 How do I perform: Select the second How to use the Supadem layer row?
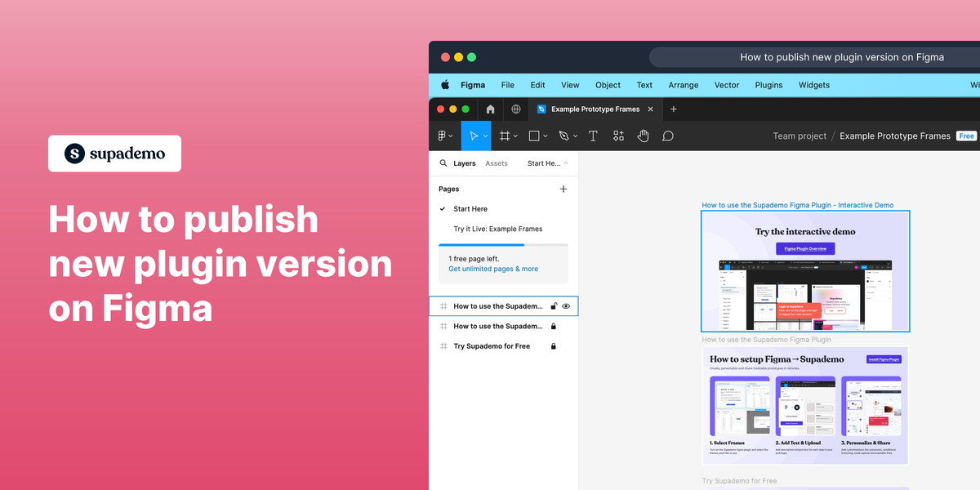[x=503, y=326]
